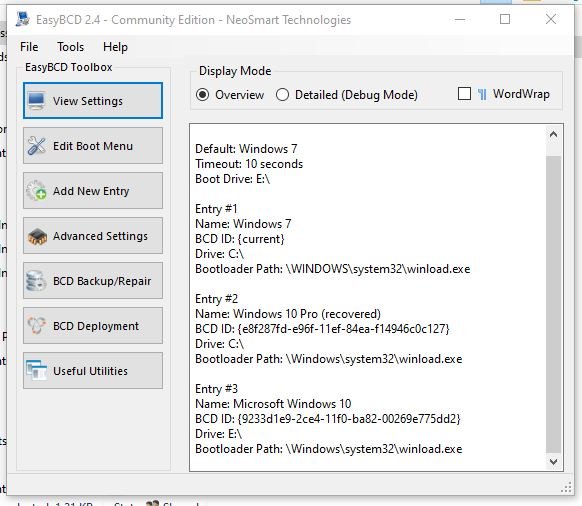Open the Help menu

(115, 47)
